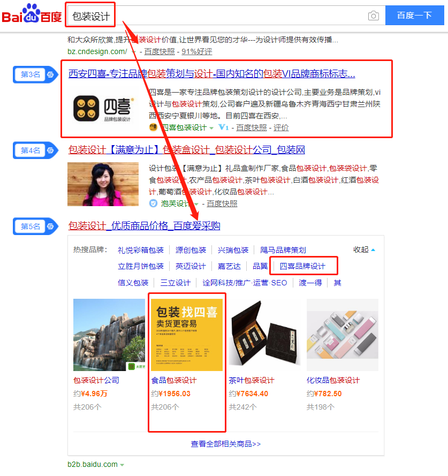Select hot brand 飓马品牌策划
This screenshot has width=448, height=476.
click(x=283, y=250)
